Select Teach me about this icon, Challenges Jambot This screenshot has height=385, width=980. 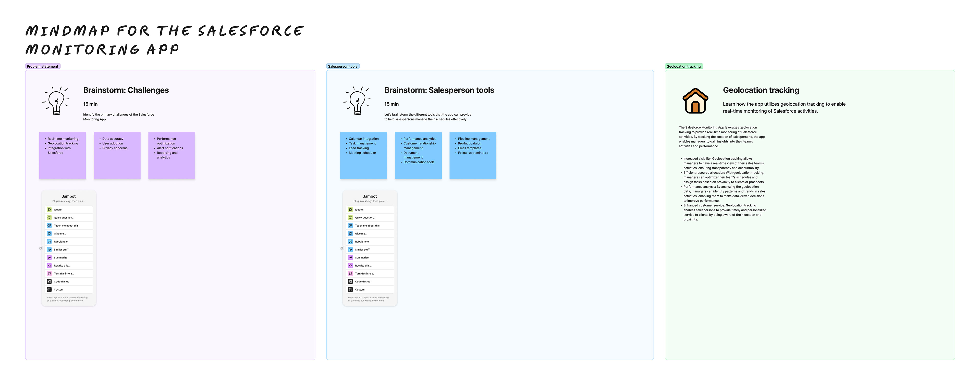[49, 226]
